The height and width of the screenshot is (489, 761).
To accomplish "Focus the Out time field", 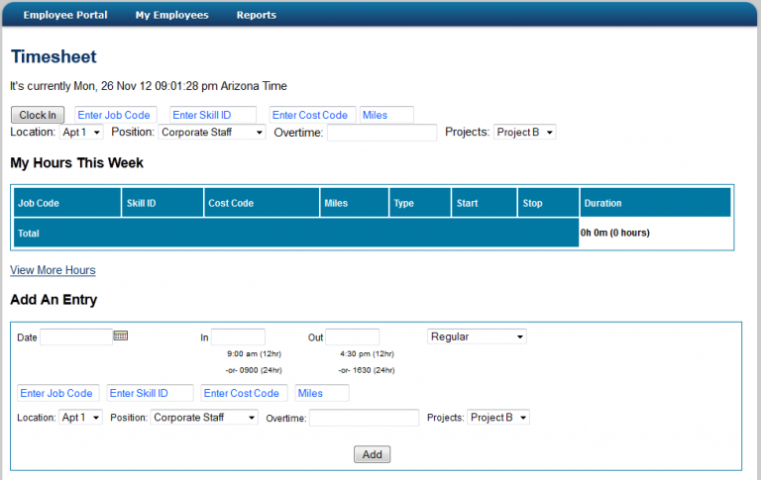I will pos(352,337).
